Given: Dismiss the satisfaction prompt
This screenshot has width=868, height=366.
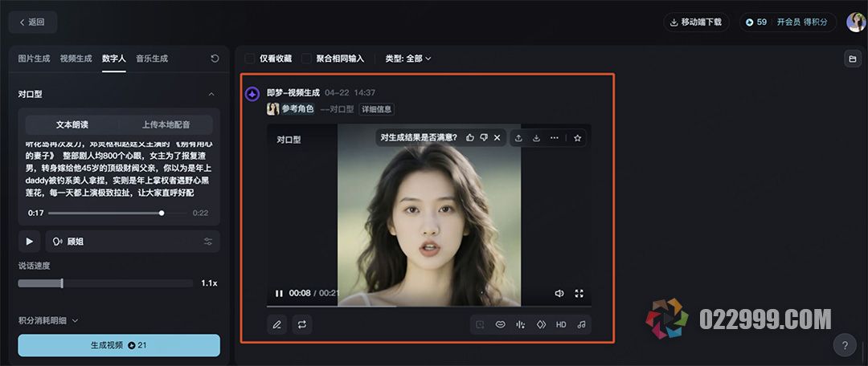Looking at the screenshot, I should tap(497, 138).
